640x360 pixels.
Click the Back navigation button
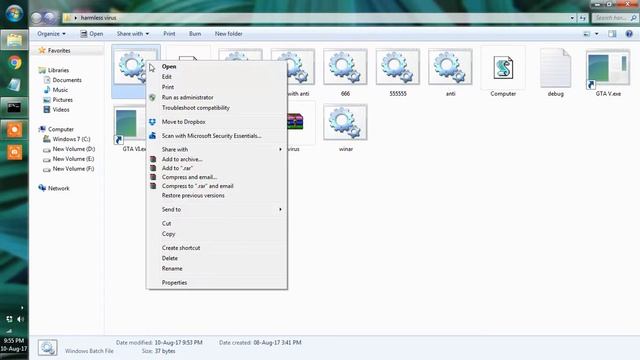(x=37, y=18)
